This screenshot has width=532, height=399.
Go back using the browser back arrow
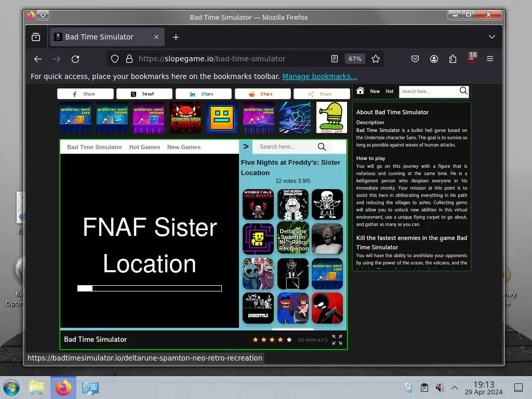coord(37,59)
